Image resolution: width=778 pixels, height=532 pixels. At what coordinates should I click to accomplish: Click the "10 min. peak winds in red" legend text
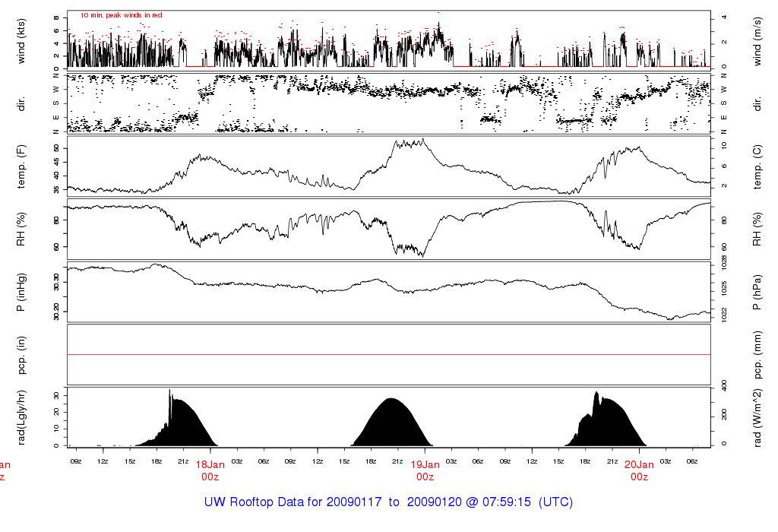[x=122, y=15]
